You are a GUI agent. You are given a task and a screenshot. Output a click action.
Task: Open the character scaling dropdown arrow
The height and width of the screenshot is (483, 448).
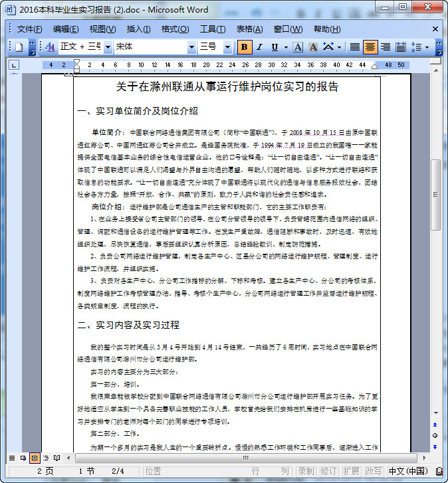[x=339, y=47]
